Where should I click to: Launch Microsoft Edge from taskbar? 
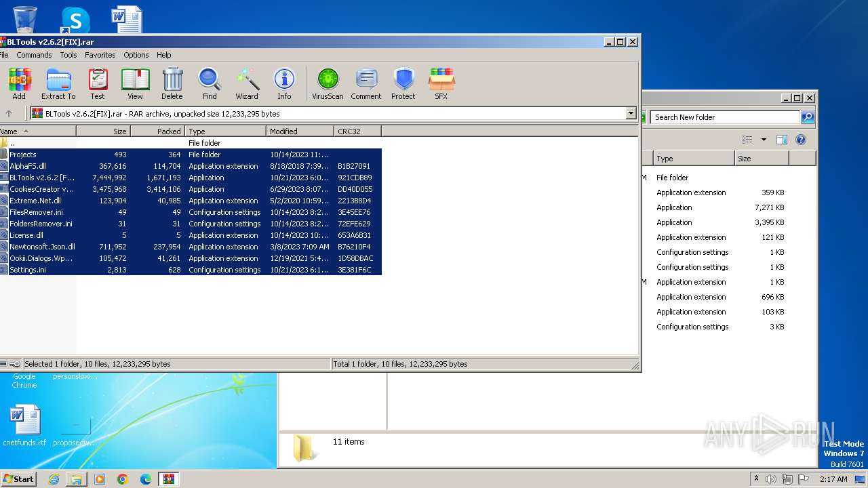click(146, 479)
